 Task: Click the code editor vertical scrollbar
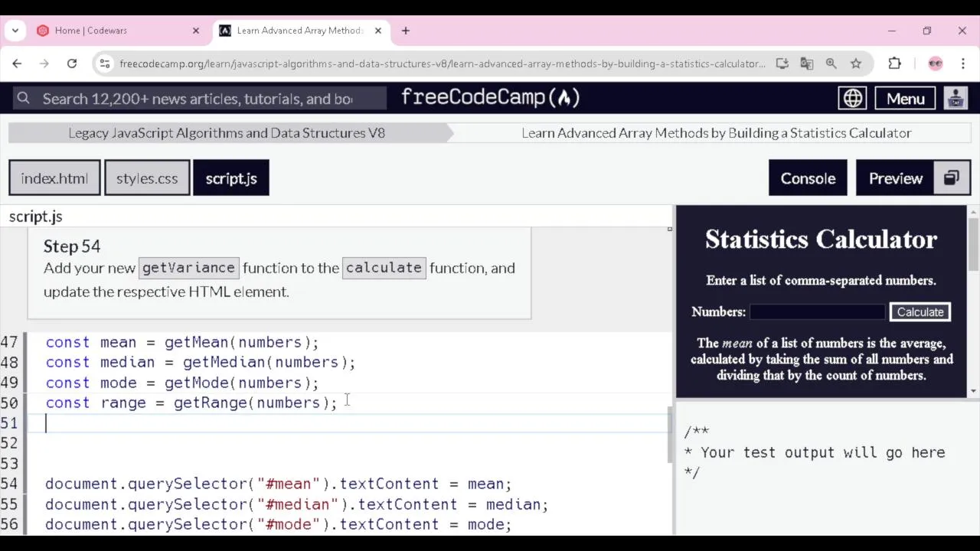[x=670, y=434]
